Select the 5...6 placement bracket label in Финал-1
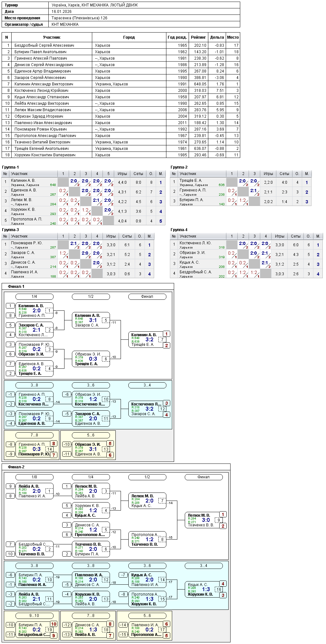Screen dimensions: 326x644 [91, 435]
